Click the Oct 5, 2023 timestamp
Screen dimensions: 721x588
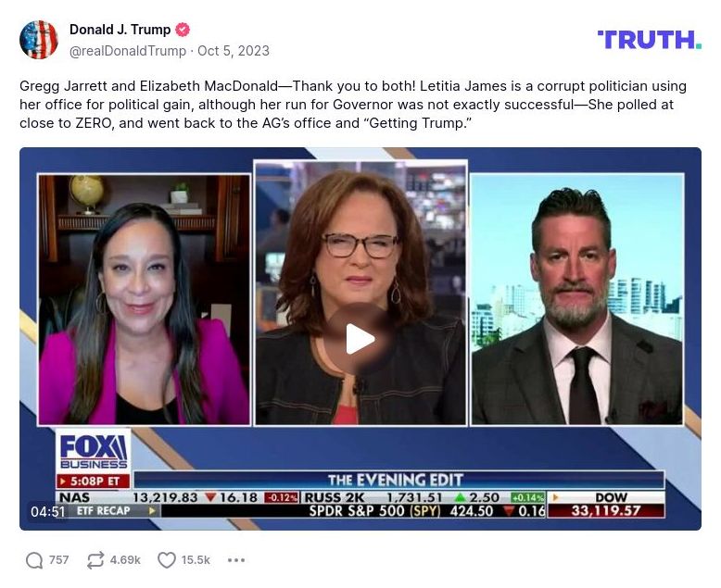pyautogui.click(x=234, y=51)
